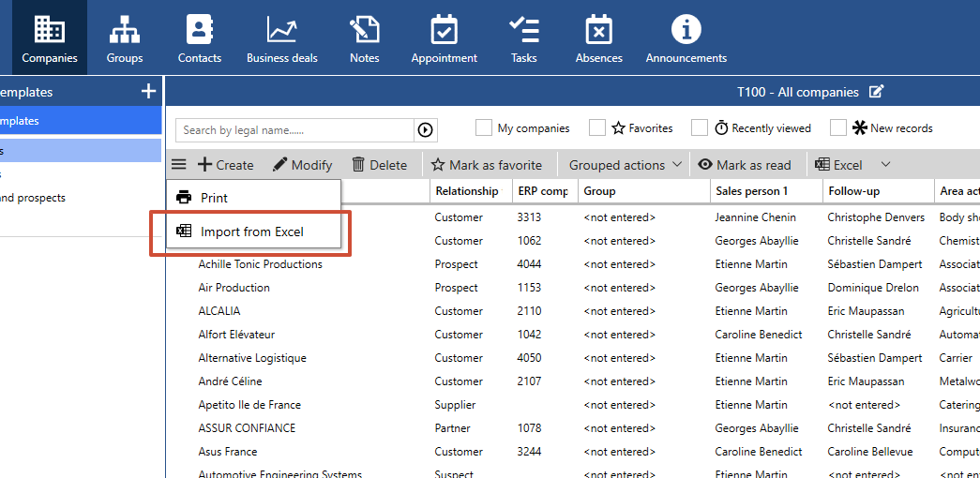
Task: Click the Dominique Drelon follow-up cell
Action: (x=873, y=288)
